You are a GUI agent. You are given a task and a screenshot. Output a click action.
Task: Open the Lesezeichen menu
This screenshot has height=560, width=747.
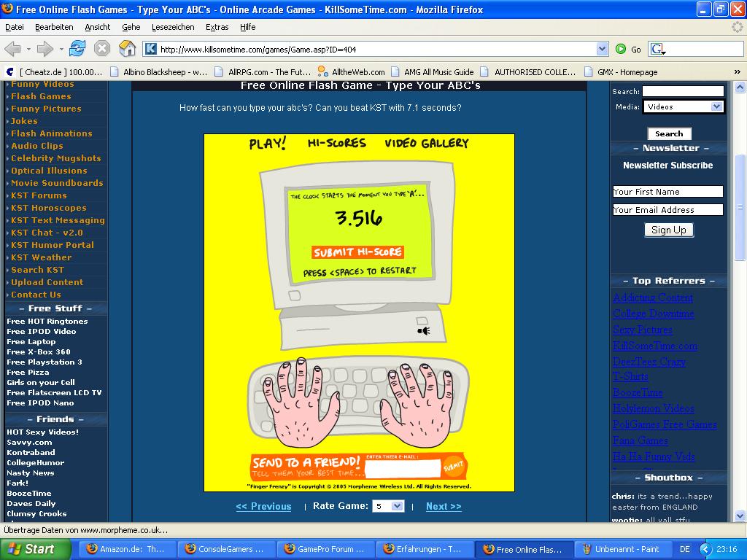tap(173, 27)
